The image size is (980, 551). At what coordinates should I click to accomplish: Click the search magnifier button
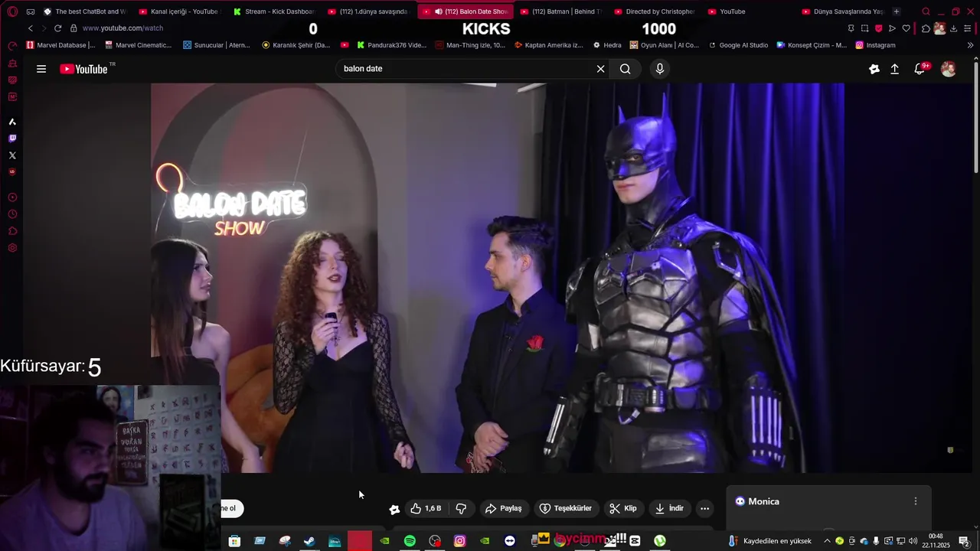[626, 69]
